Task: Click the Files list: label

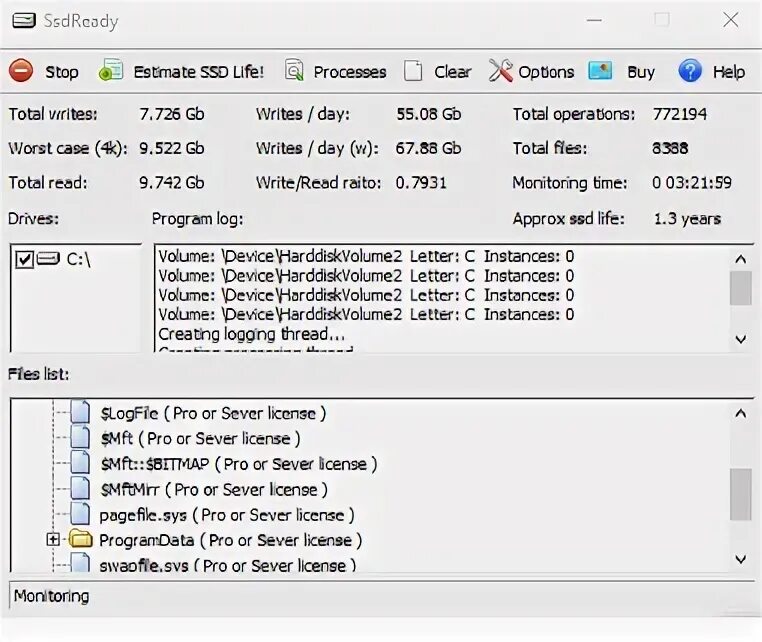Action: (x=38, y=374)
